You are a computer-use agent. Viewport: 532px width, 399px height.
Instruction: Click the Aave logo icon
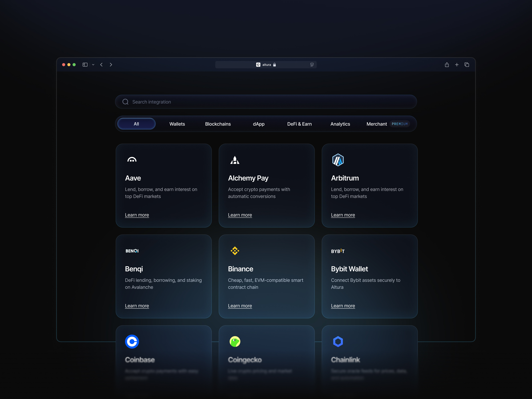coord(132,159)
